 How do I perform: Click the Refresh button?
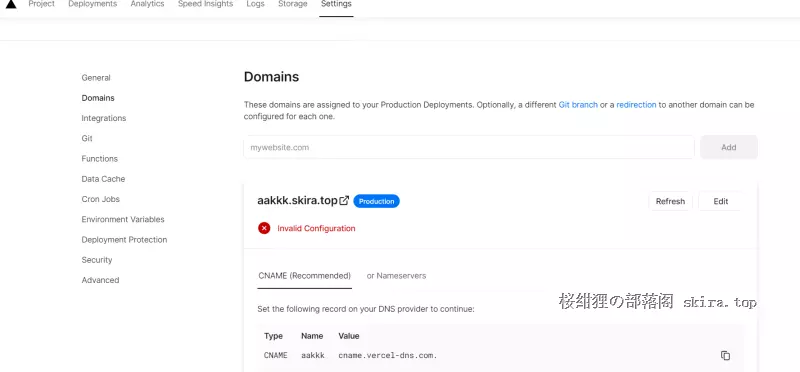[x=670, y=201]
